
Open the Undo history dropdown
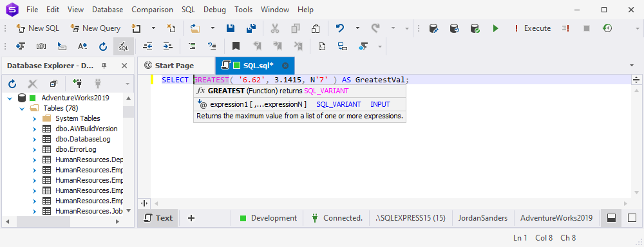(357, 28)
